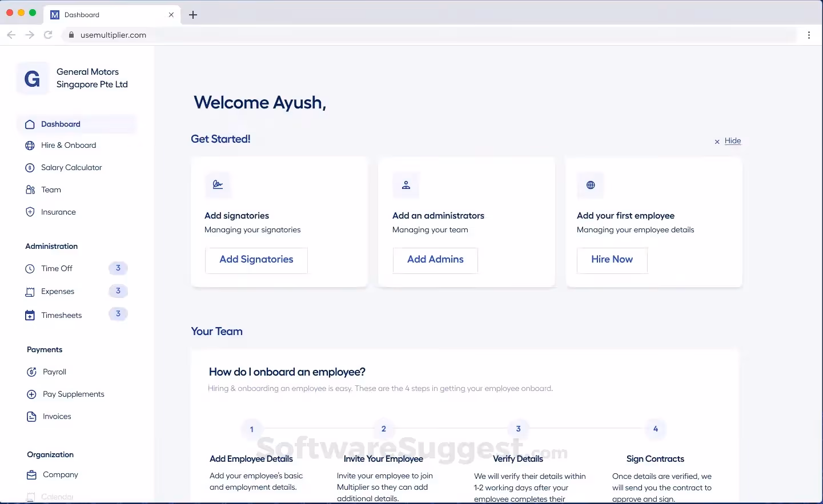Click the person icon on Add administrators card
This screenshot has height=504, width=823.
[406, 185]
